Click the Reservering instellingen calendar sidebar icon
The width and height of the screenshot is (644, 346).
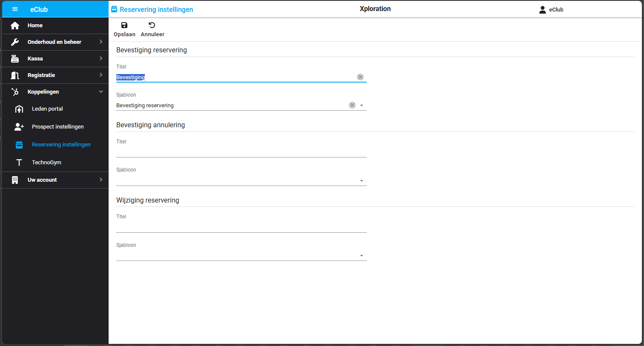(19, 145)
